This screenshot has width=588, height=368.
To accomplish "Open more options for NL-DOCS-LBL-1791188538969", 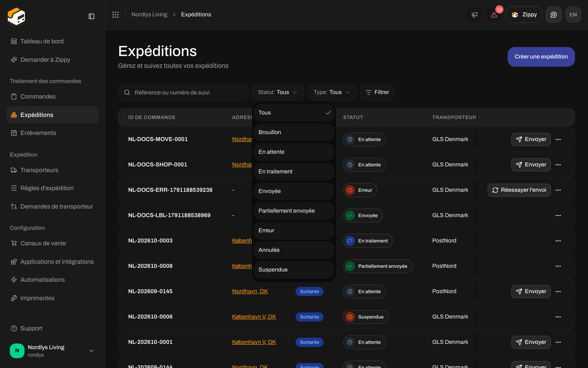I will pyautogui.click(x=558, y=215).
